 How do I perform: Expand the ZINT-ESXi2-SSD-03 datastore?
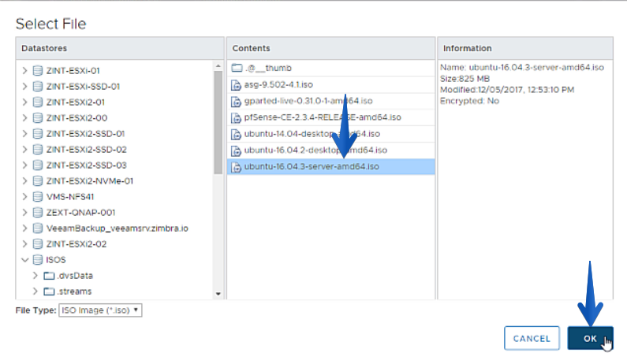pyautogui.click(x=24, y=165)
